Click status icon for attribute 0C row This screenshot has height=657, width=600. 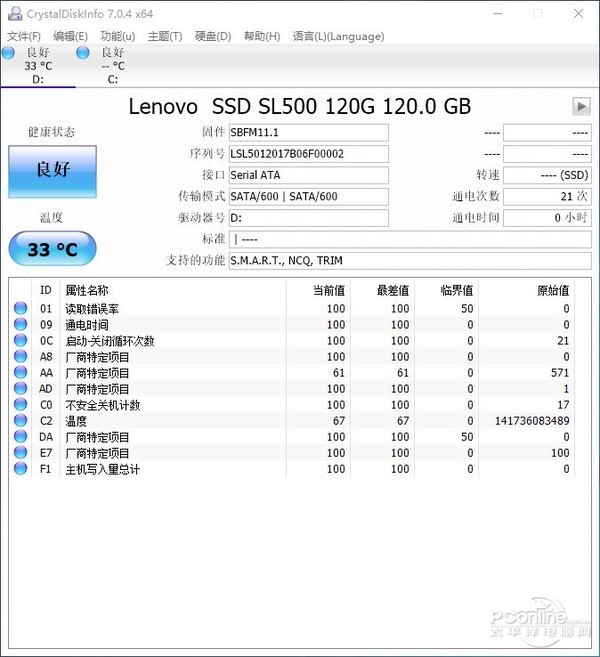(x=21, y=340)
